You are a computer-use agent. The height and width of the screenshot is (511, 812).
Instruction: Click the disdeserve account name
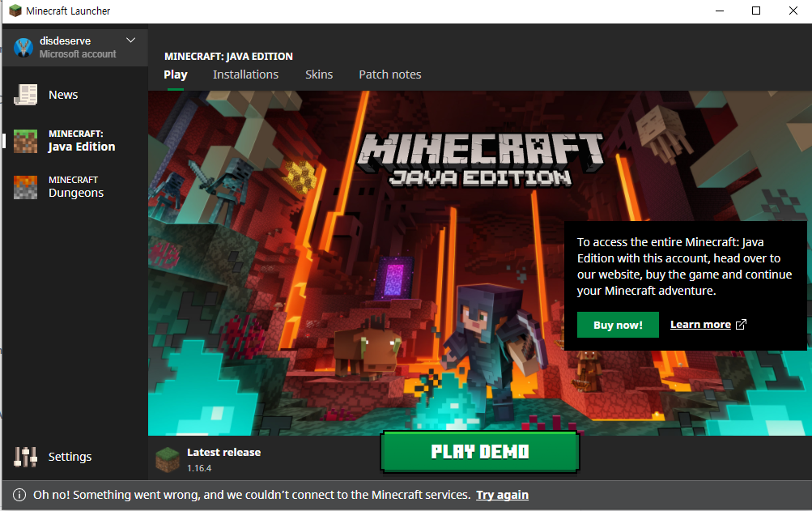(x=66, y=41)
